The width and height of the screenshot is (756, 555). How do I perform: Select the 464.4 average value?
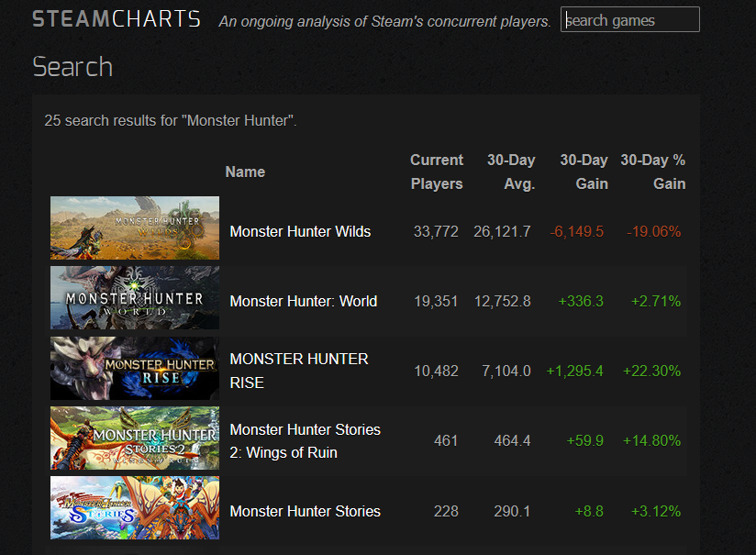512,440
